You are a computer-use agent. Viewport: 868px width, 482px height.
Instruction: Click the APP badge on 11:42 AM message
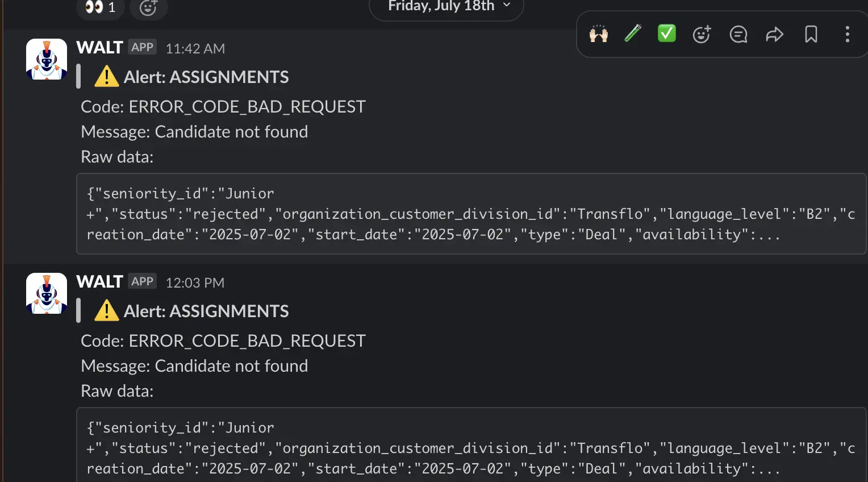(142, 47)
